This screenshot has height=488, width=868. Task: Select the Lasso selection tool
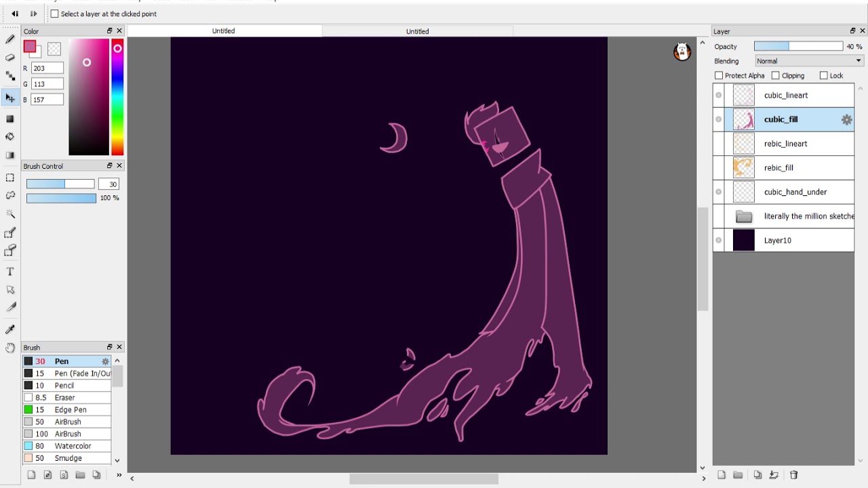[x=10, y=195]
